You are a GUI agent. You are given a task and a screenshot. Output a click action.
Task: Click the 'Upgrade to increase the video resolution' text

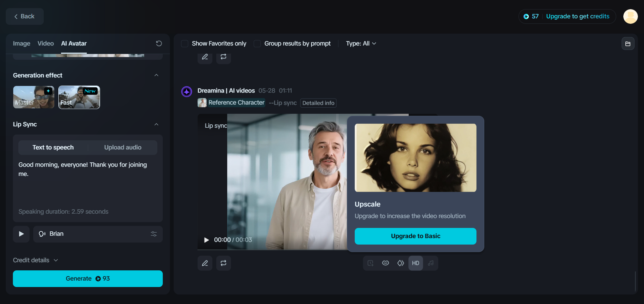tap(410, 216)
